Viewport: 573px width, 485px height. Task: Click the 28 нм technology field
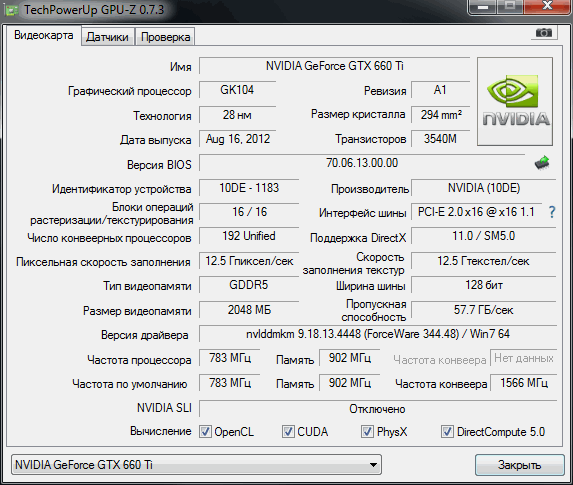(x=237, y=115)
